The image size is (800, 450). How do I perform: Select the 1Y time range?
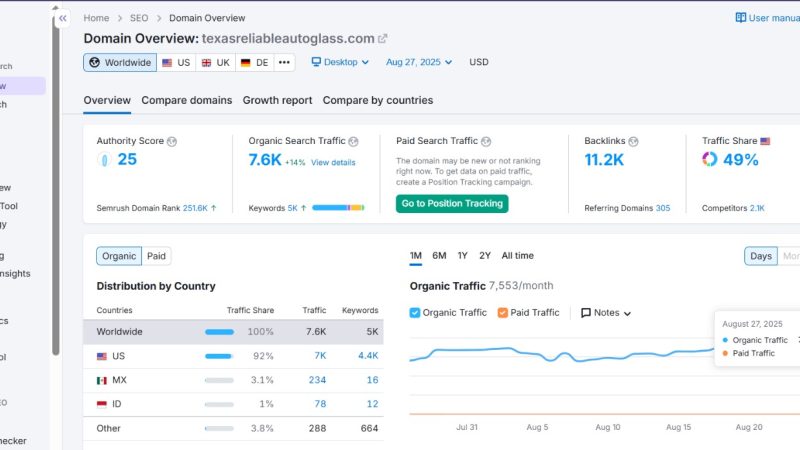[462, 256]
